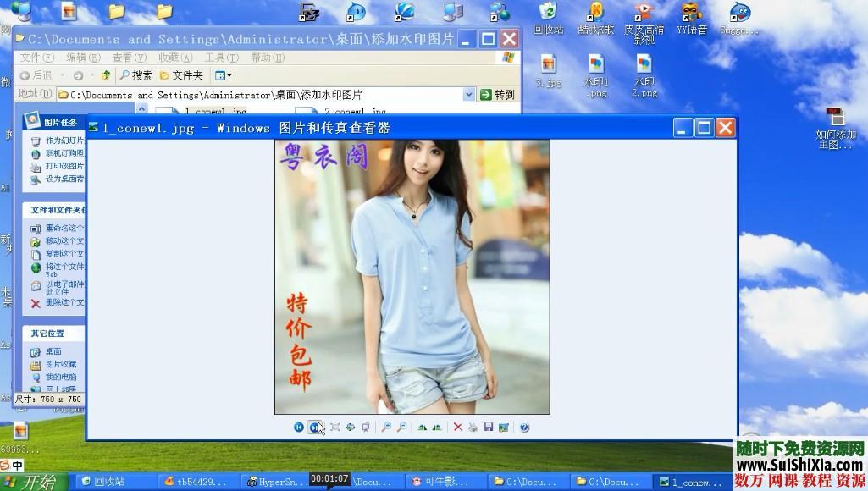This screenshot has height=491, width=868.
Task: Delete the current picture with the red X
Action: 457,428
